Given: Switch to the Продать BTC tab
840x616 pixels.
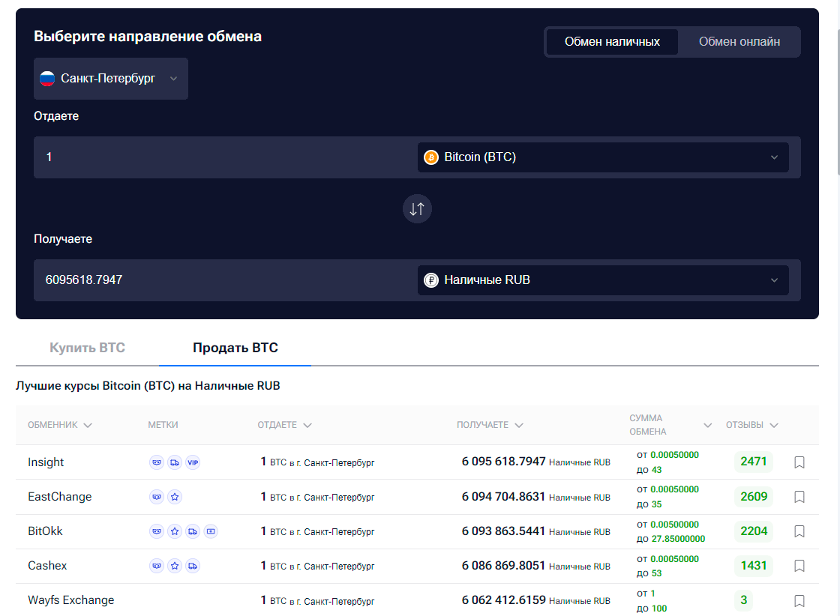Looking at the screenshot, I should click(235, 348).
